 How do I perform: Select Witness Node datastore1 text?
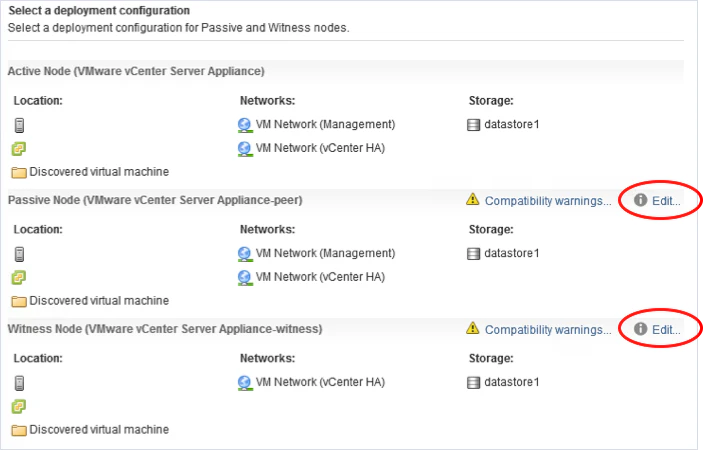pos(512,382)
